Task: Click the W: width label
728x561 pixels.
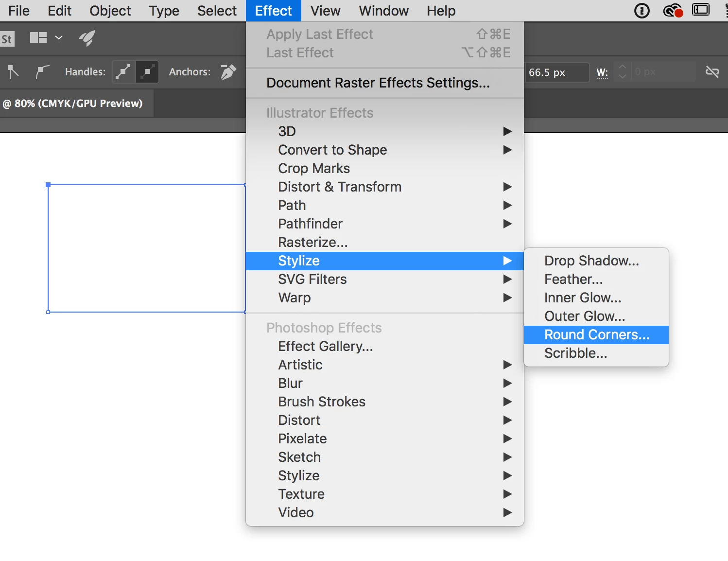Action: tap(602, 72)
